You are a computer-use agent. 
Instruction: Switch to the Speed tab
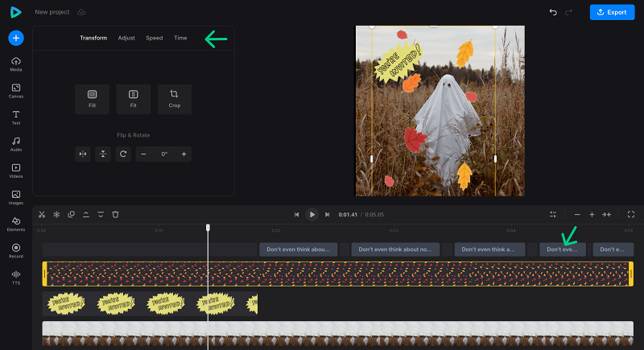pyautogui.click(x=154, y=38)
